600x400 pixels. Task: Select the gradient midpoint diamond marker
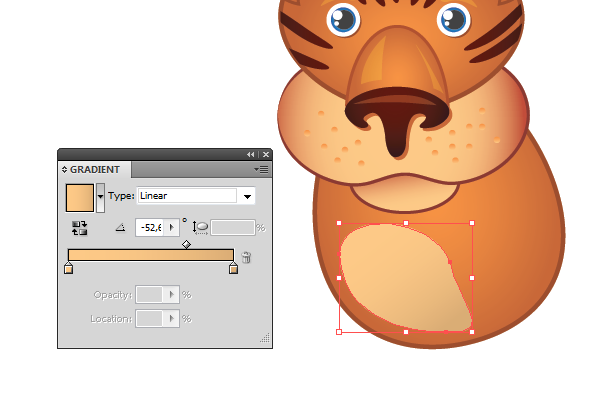pos(186,244)
